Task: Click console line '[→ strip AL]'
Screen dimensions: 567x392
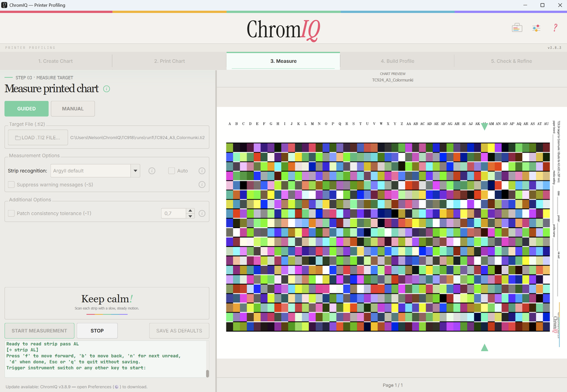Action: (22, 350)
